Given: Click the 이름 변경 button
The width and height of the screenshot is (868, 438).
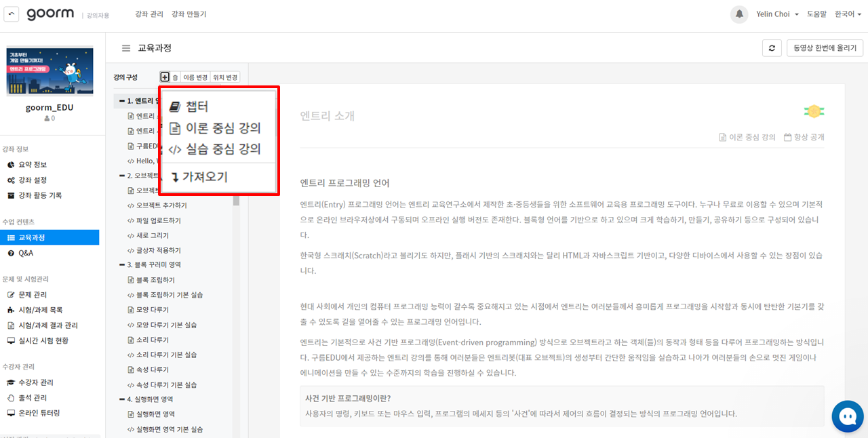Looking at the screenshot, I should tap(195, 77).
